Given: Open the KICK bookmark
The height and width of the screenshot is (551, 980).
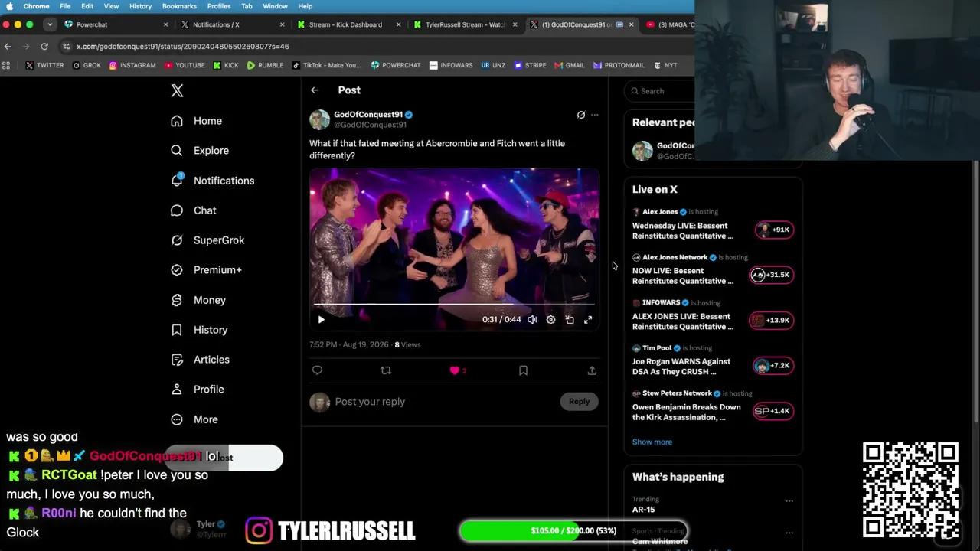Looking at the screenshot, I should [x=226, y=66].
